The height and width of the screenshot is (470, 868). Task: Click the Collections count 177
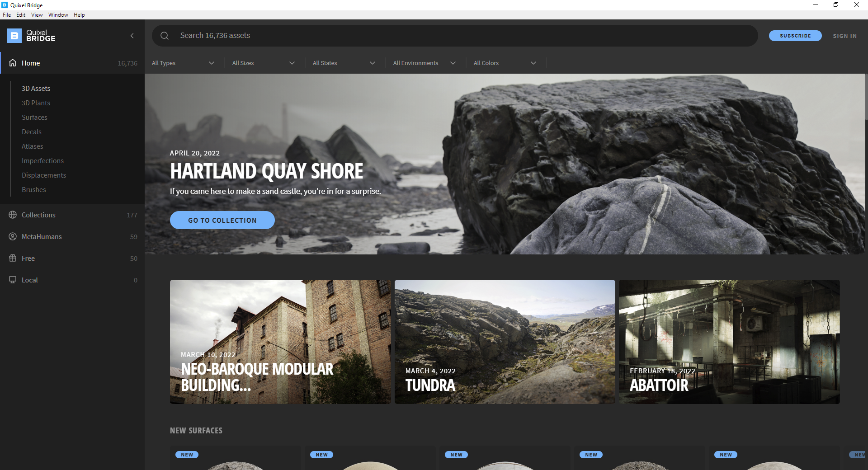pyautogui.click(x=132, y=215)
